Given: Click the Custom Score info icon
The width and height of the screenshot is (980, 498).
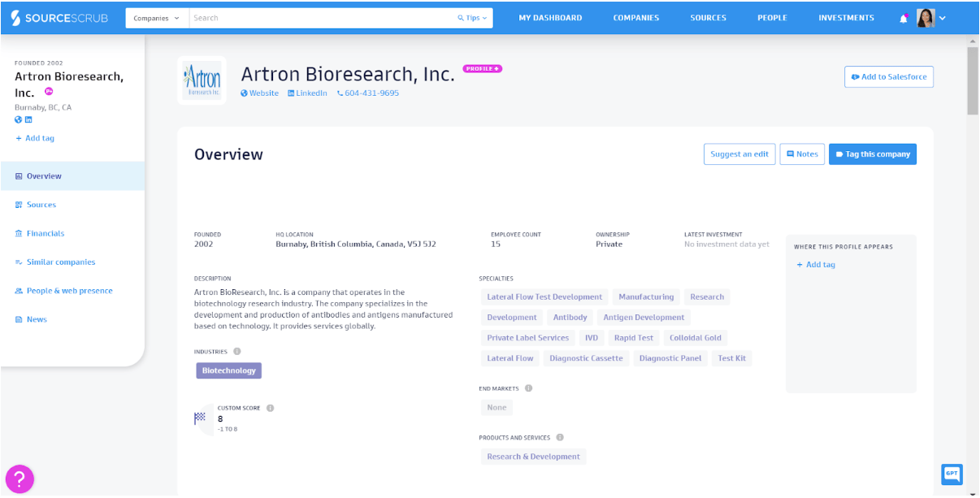Looking at the screenshot, I should coord(271,408).
